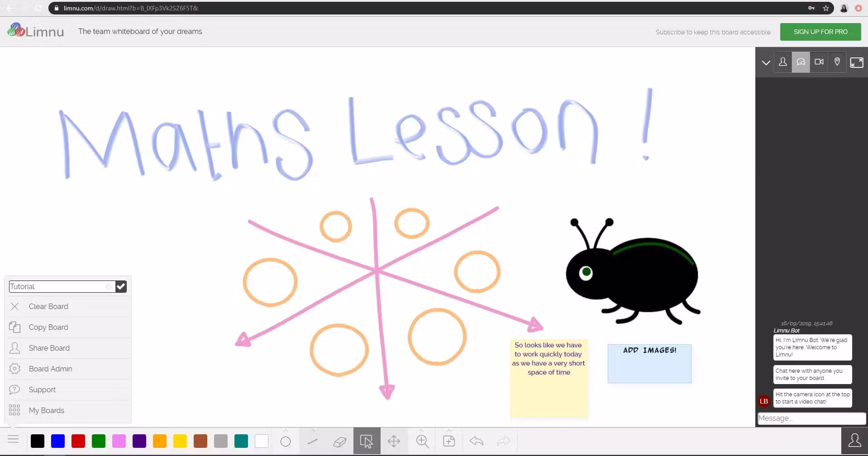Click the chat Message input field
The width and height of the screenshot is (868, 456).
click(811, 418)
